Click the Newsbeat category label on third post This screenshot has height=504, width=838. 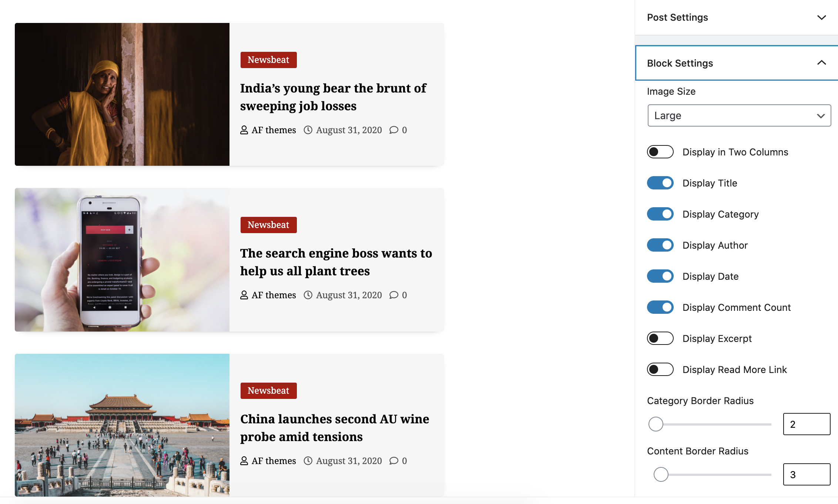[268, 390]
